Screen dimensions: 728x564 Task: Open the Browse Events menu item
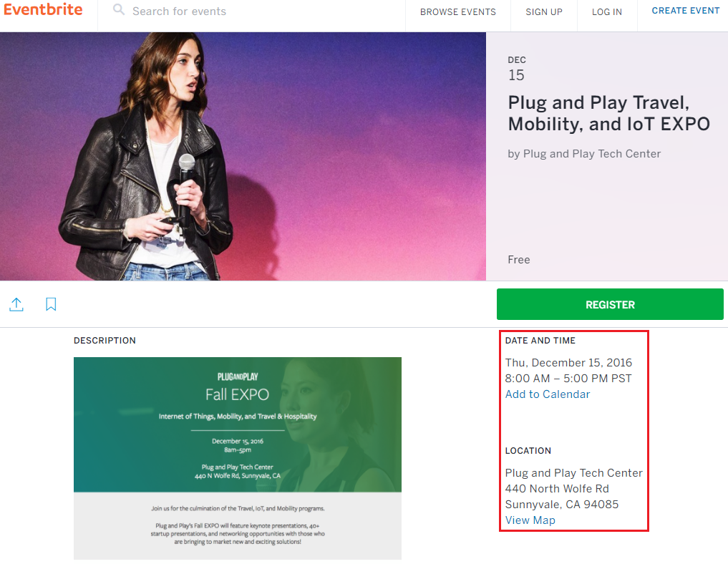[x=457, y=12]
